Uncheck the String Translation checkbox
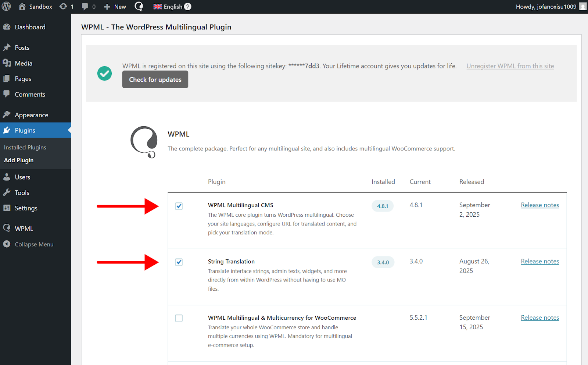This screenshot has width=588, height=365. pos(179,262)
